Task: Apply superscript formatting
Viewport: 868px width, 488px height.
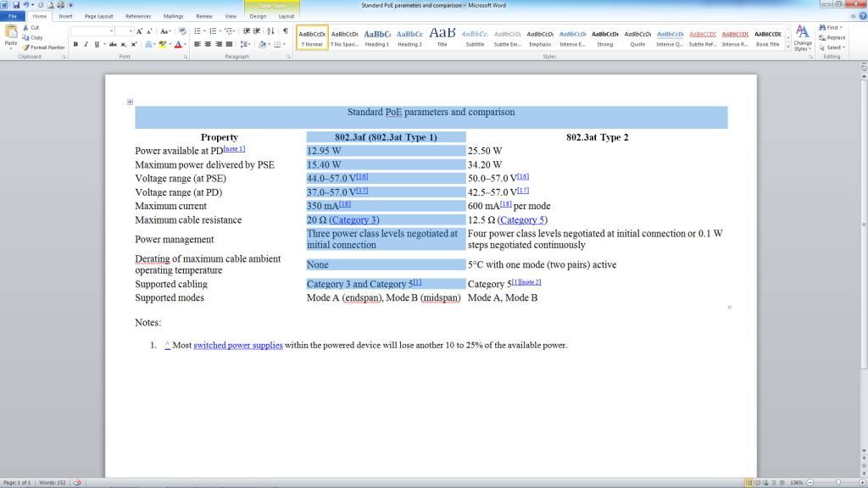Action: (x=134, y=44)
